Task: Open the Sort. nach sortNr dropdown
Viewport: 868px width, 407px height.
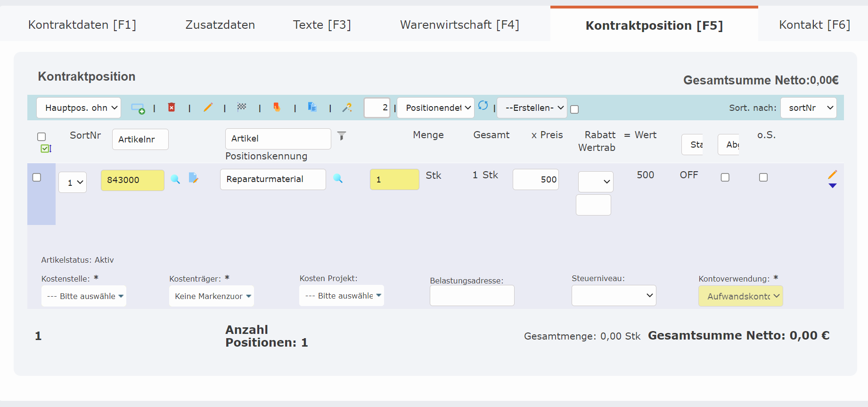Action: click(808, 108)
